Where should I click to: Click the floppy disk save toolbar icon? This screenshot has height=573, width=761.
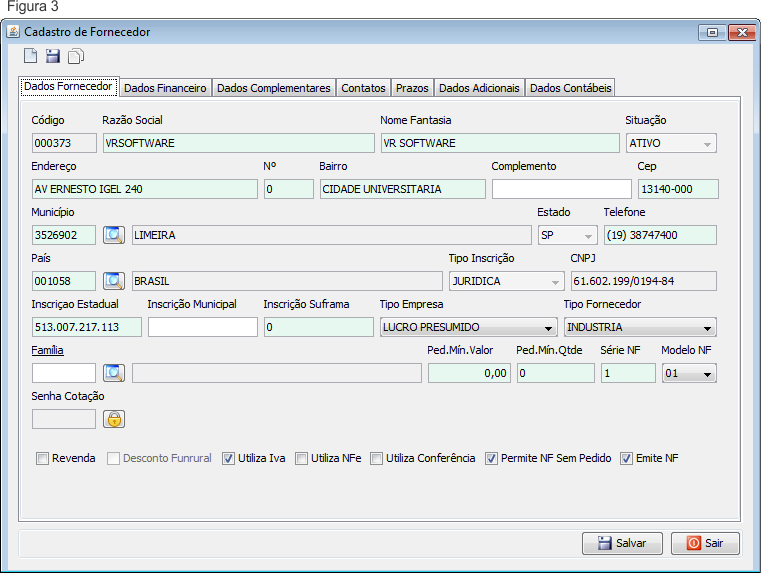point(53,56)
